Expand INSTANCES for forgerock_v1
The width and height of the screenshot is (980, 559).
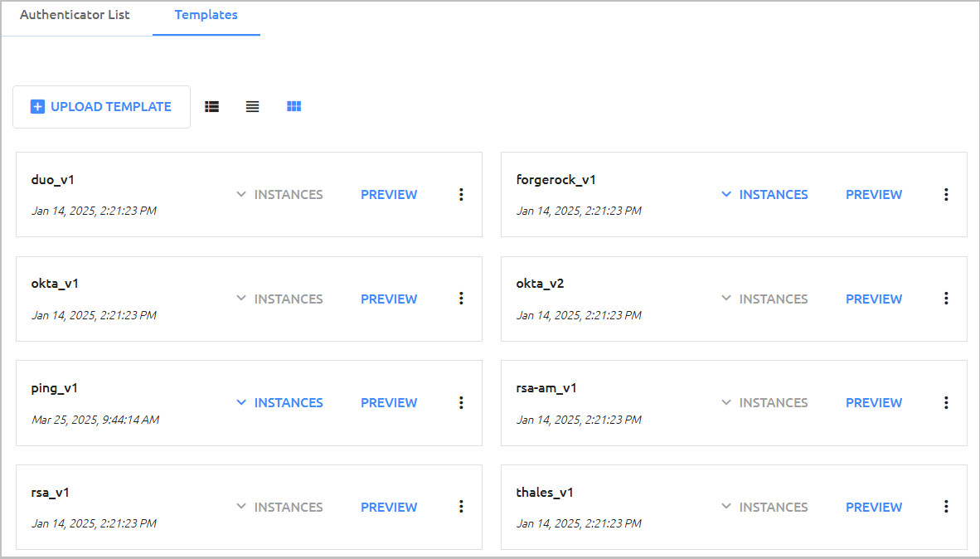point(764,194)
